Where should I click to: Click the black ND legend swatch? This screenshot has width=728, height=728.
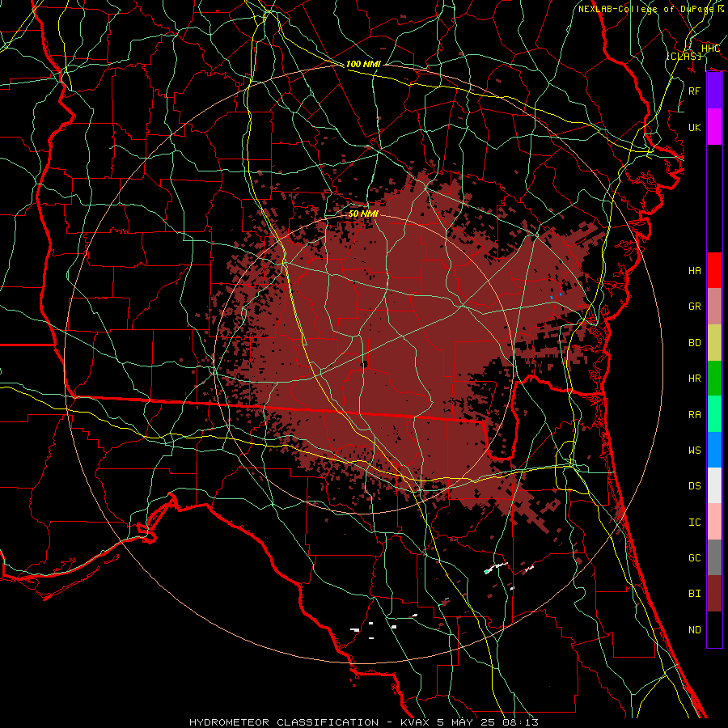[714, 629]
